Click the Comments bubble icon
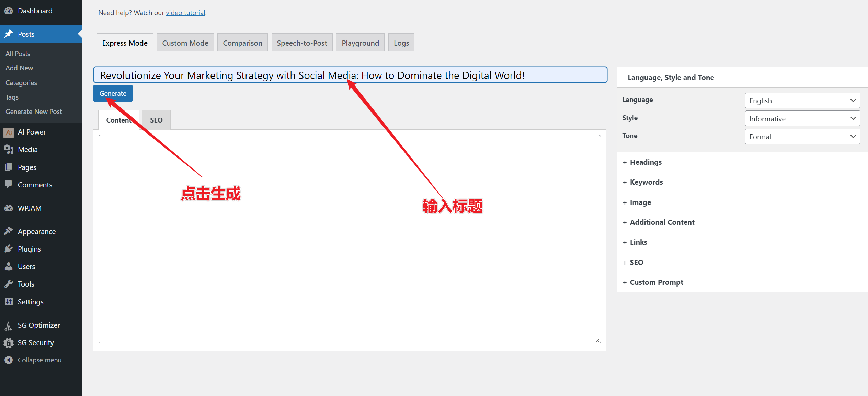 (x=9, y=184)
